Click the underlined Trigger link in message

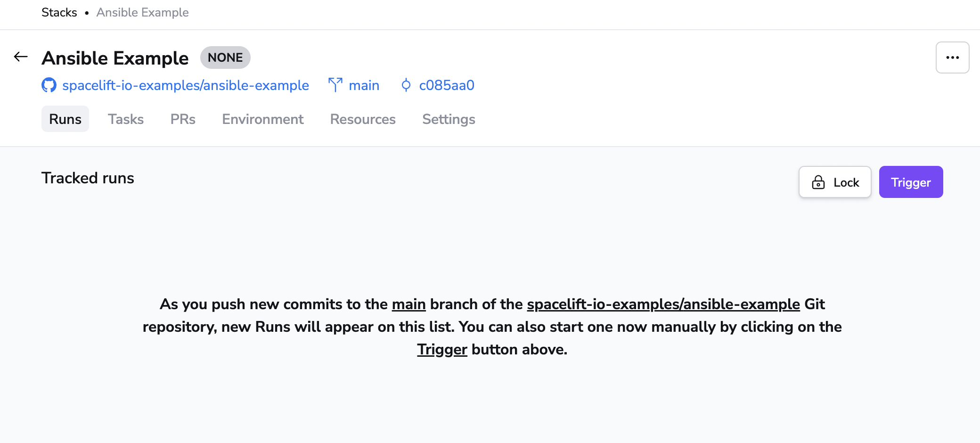pyautogui.click(x=442, y=350)
